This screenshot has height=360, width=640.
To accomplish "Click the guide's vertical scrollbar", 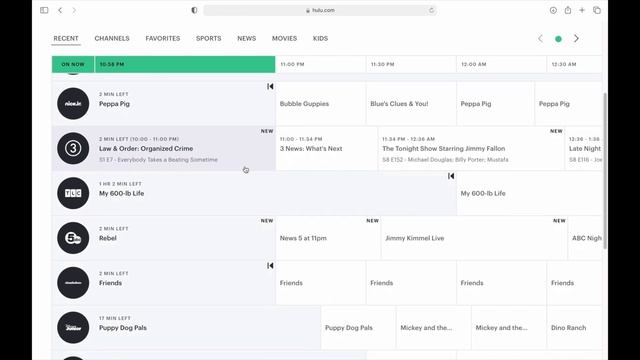I will click(605, 171).
